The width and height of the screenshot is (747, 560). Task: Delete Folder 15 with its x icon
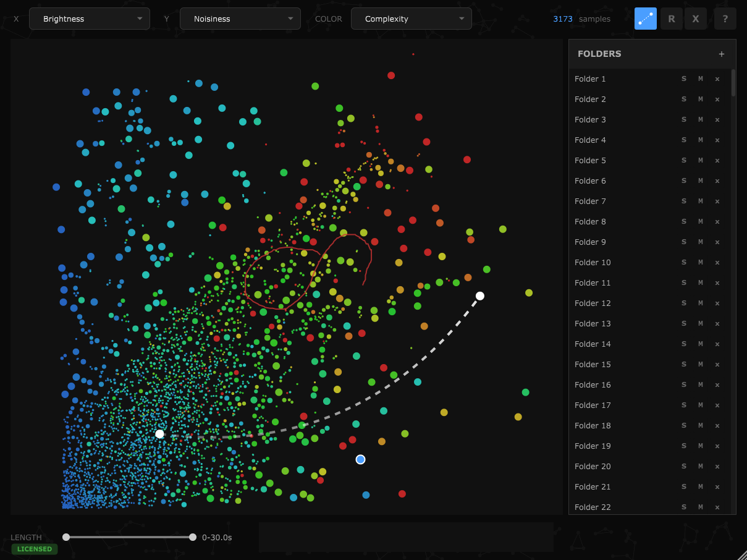[717, 365]
